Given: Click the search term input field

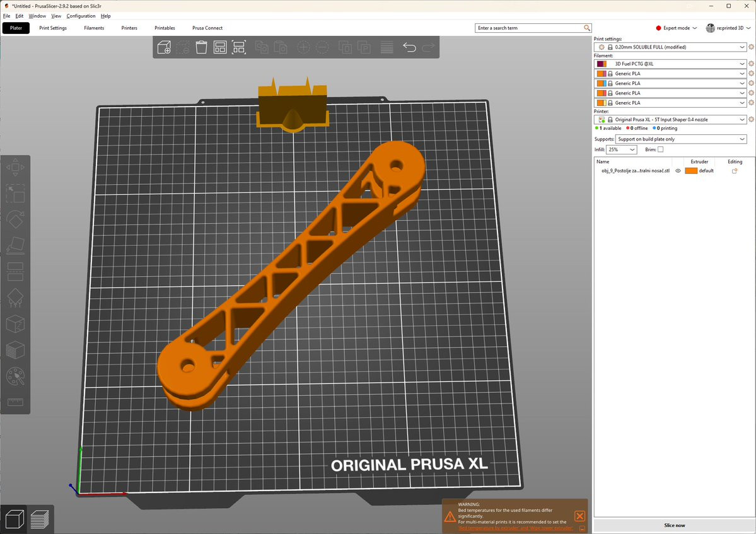Looking at the screenshot, I should [533, 28].
